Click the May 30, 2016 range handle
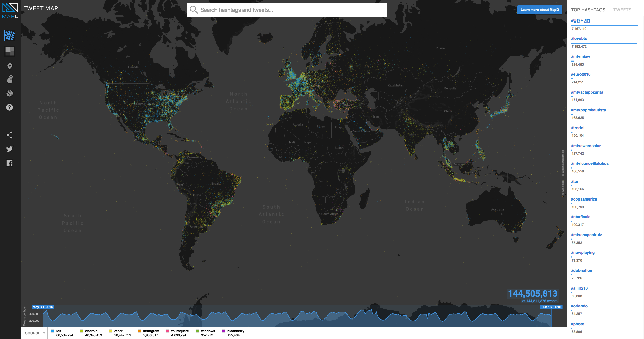This screenshot has width=644, height=339. tap(43, 307)
